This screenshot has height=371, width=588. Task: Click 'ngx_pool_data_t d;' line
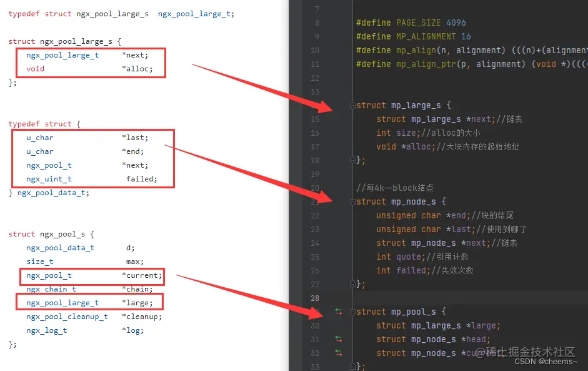81,248
